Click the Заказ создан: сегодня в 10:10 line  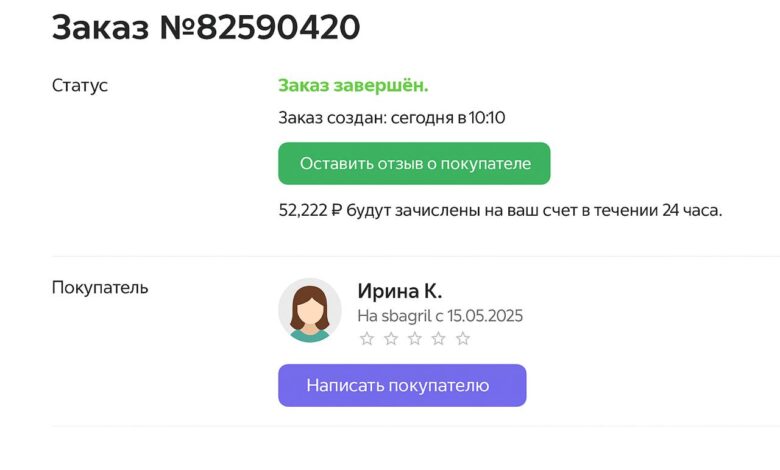click(391, 118)
